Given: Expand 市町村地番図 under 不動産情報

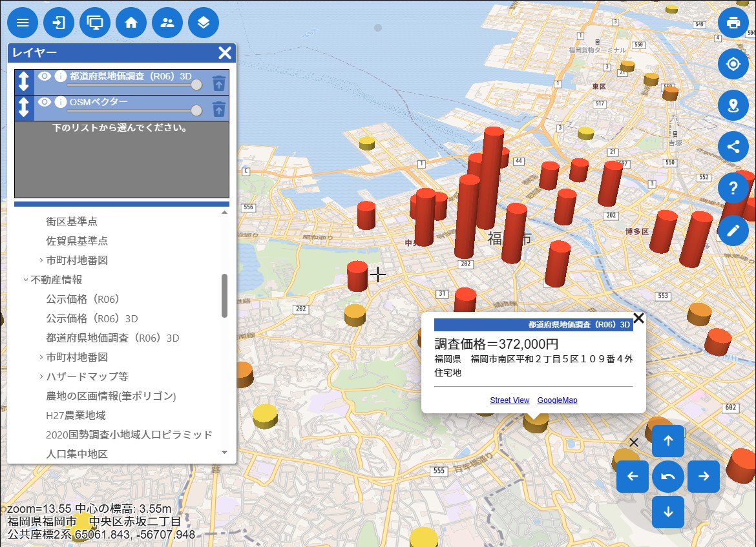Looking at the screenshot, I should pos(41,357).
